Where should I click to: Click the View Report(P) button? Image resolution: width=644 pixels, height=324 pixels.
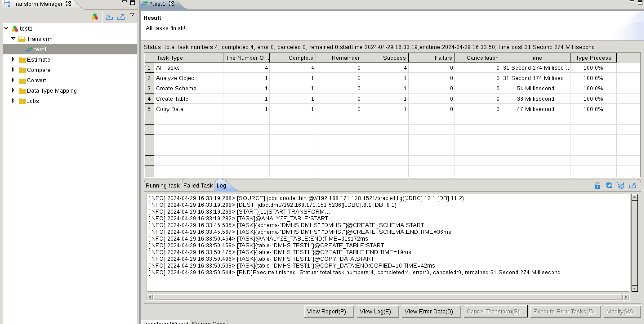pos(329,311)
